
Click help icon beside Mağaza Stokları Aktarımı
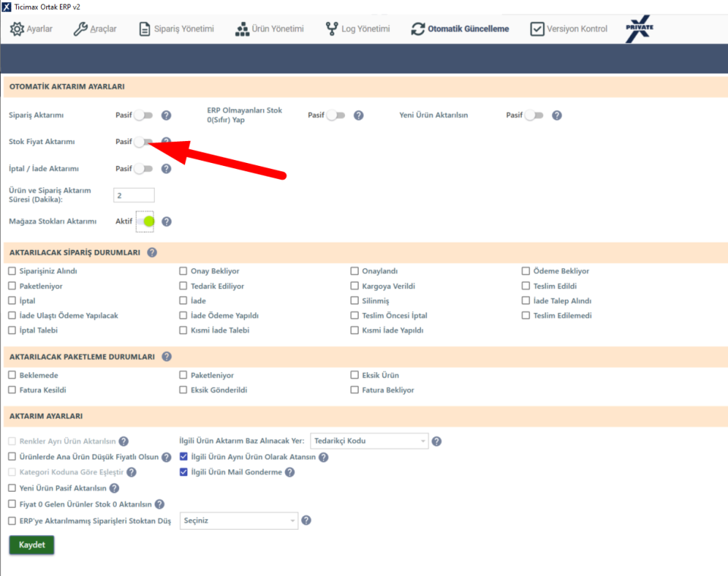166,221
